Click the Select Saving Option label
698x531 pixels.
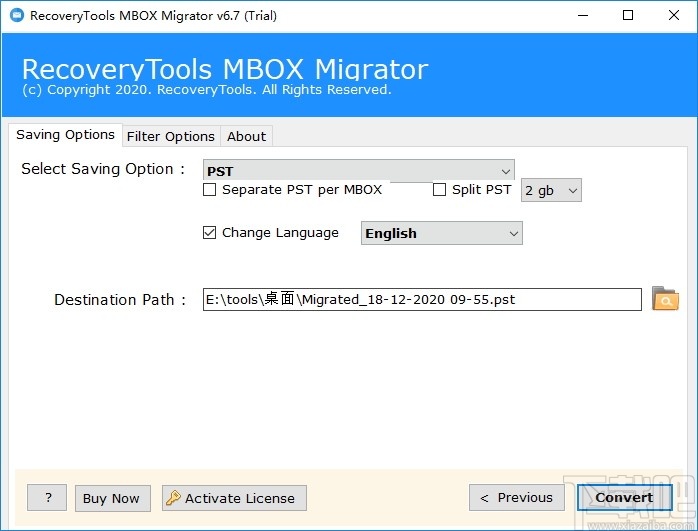103,169
